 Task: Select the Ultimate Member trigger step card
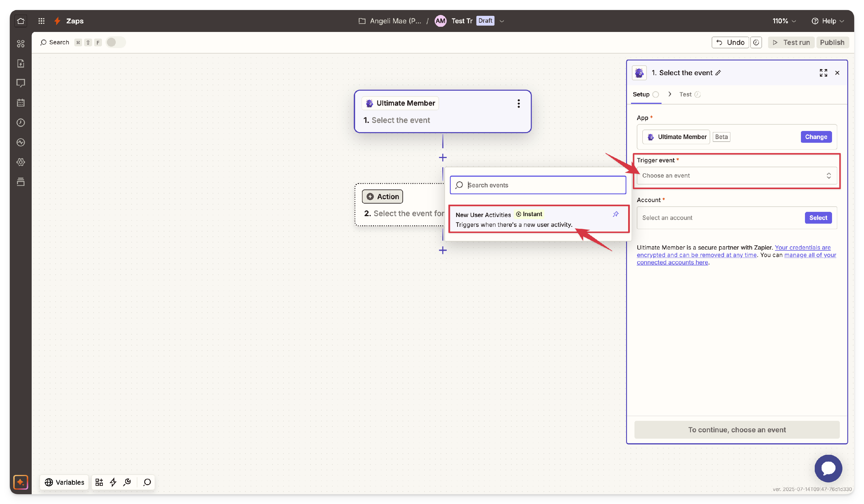[x=442, y=111]
